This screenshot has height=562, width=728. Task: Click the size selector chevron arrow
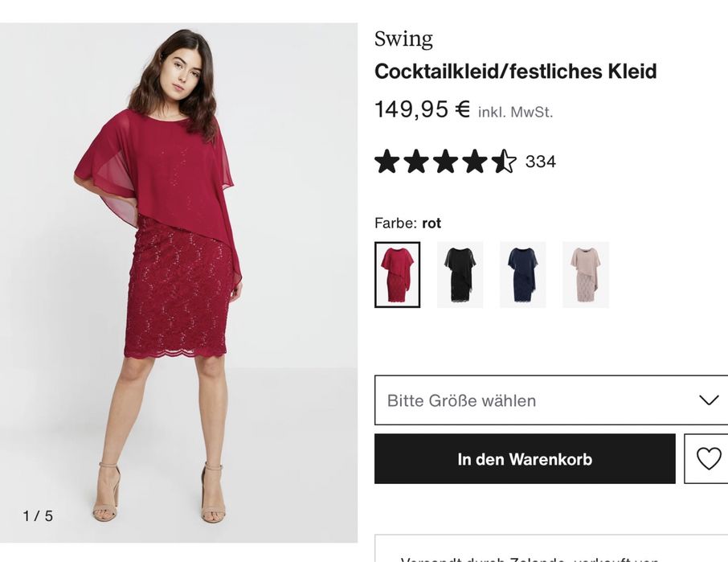pyautogui.click(x=708, y=400)
